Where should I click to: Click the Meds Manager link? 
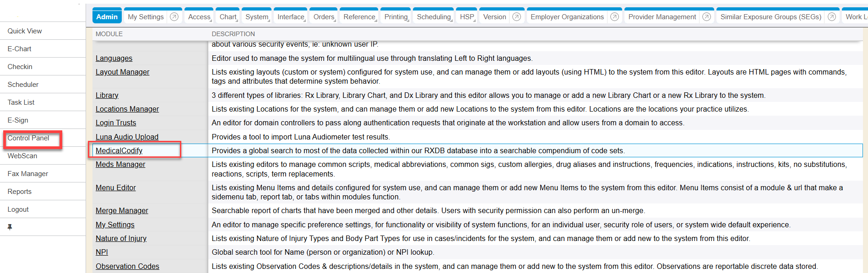point(120,164)
